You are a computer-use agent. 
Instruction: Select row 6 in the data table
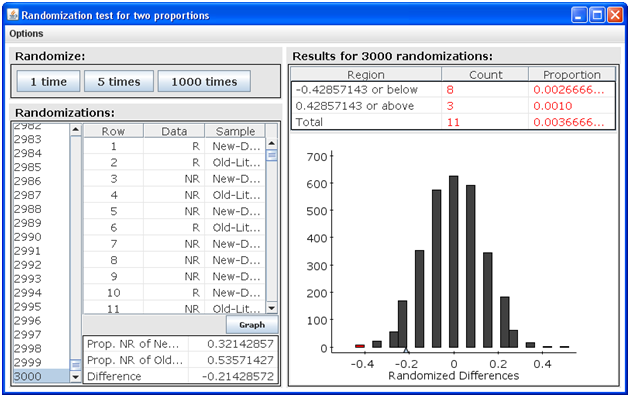pyautogui.click(x=174, y=227)
